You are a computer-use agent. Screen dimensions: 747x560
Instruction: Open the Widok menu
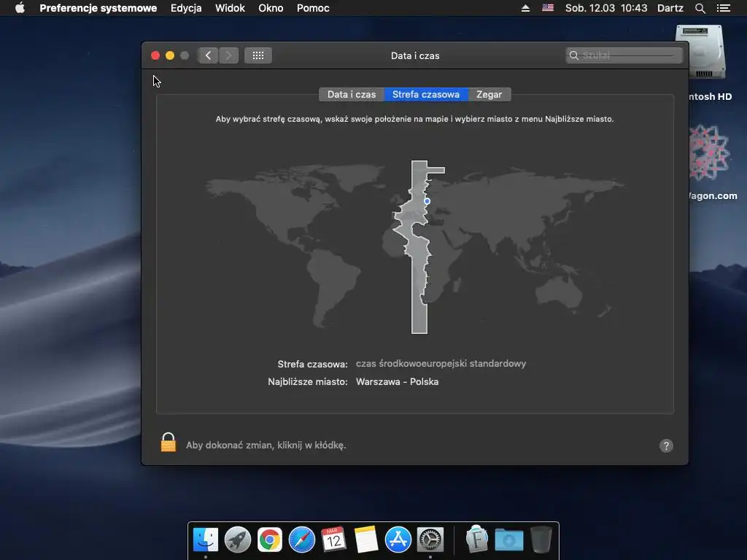[x=230, y=8]
